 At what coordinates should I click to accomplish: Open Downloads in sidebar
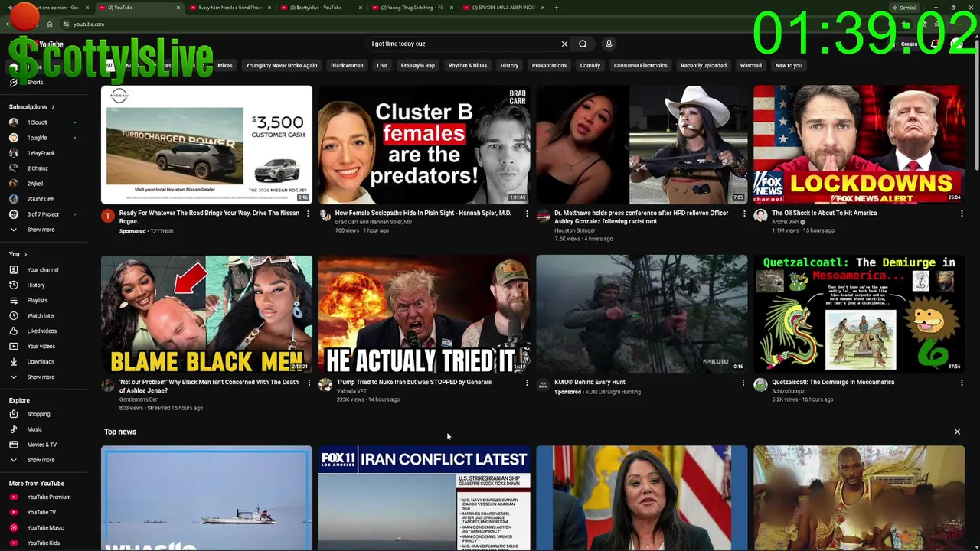pyautogui.click(x=41, y=361)
